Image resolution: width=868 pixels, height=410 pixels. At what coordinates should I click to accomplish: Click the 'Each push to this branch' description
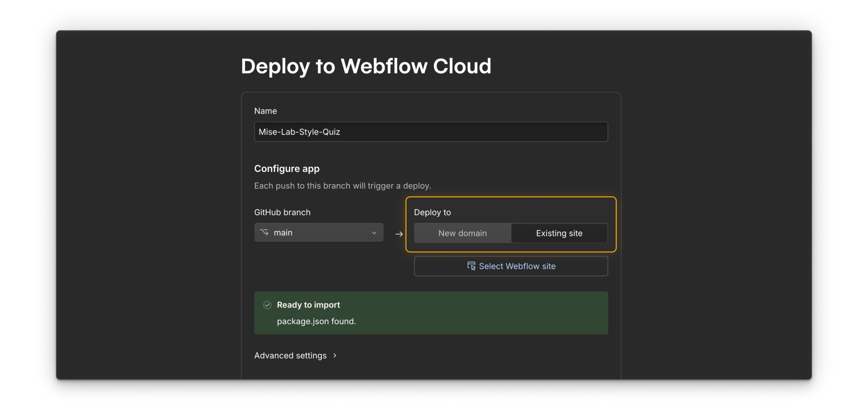(x=343, y=186)
